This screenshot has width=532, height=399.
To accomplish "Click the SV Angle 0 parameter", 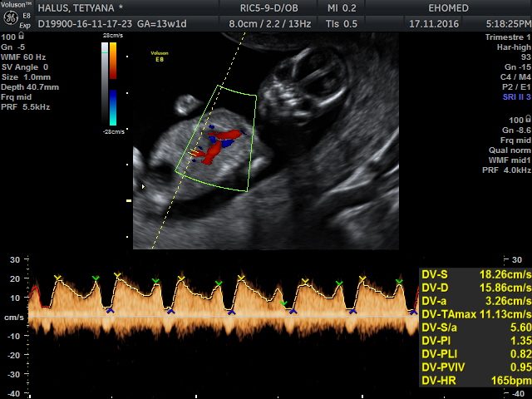I will tap(25, 67).
